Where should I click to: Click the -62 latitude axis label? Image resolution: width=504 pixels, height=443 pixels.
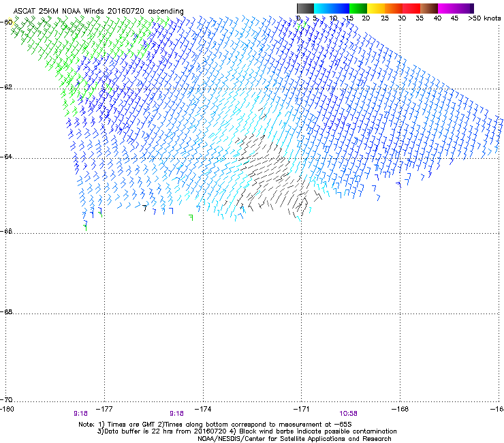(6, 87)
